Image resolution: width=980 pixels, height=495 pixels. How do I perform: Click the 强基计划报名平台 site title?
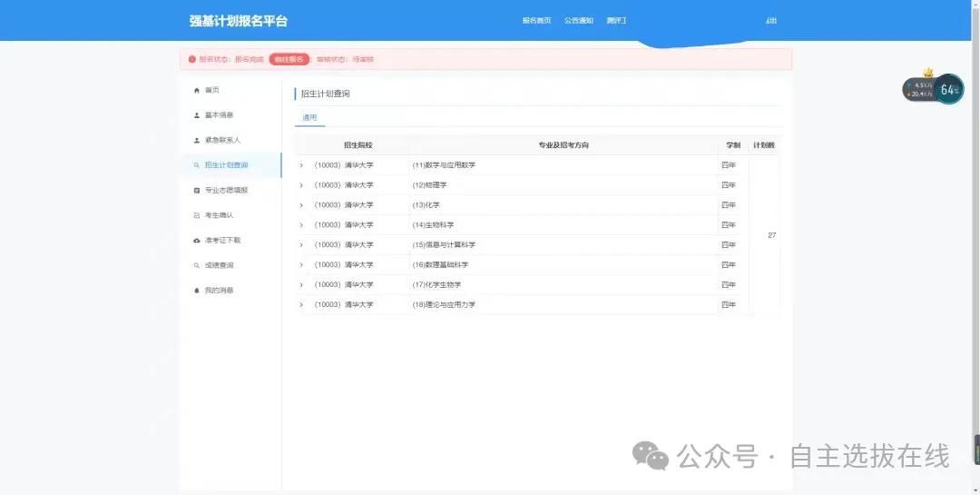pos(238,21)
